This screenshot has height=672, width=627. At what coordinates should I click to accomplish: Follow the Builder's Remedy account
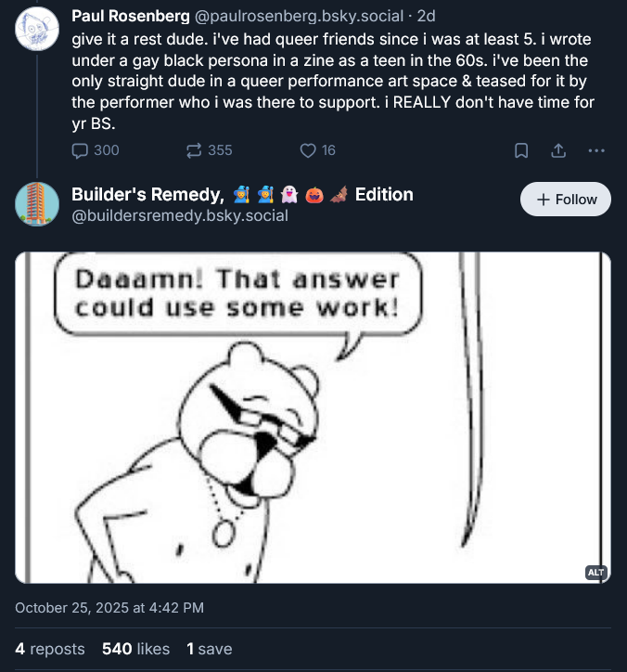566,200
